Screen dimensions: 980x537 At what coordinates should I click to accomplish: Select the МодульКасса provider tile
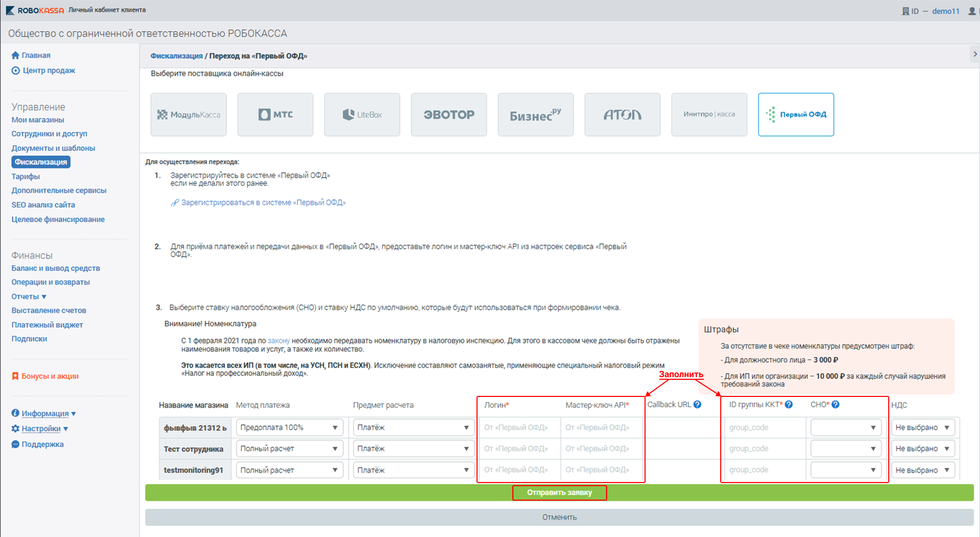coord(189,115)
